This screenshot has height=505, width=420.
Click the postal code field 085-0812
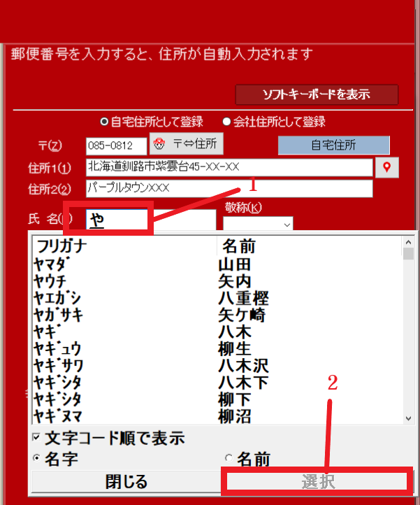pyautogui.click(x=116, y=146)
